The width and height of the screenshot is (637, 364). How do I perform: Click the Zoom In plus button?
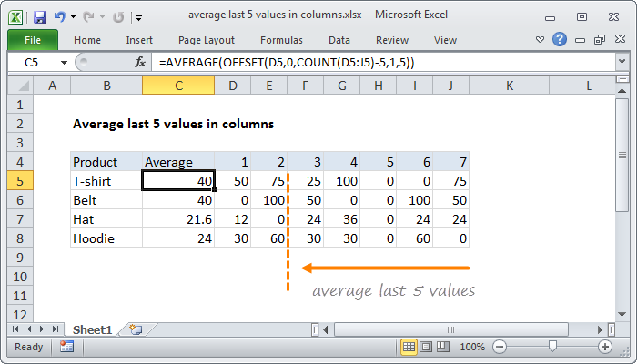(x=605, y=347)
